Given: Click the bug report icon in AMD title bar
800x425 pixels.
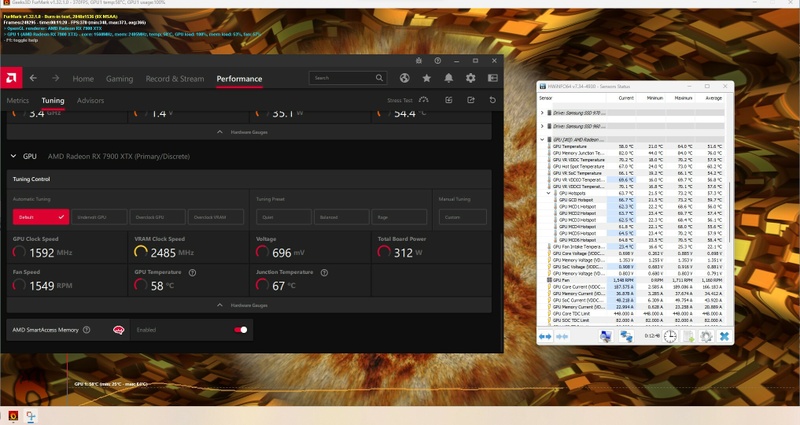Looking at the screenshot, I should [x=419, y=61].
